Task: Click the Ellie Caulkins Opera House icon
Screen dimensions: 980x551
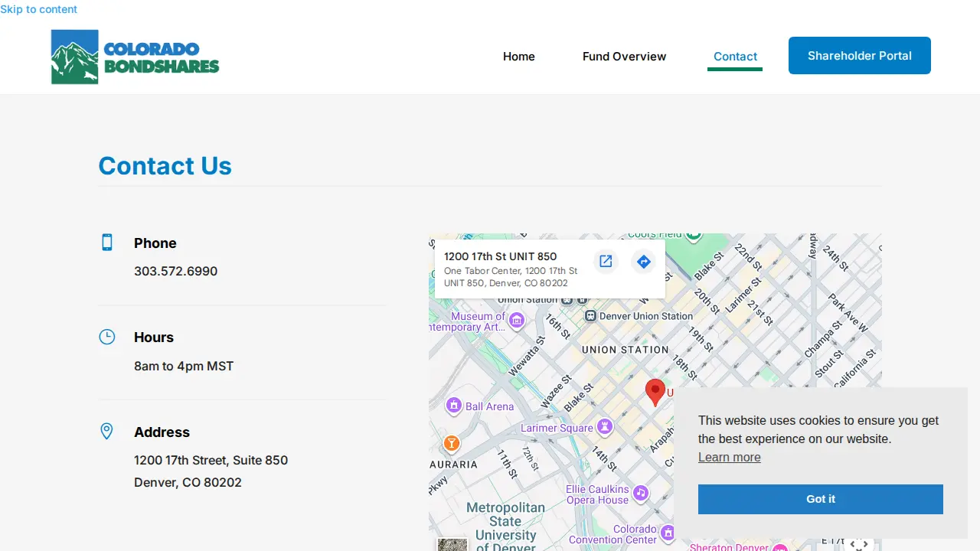Action: point(641,493)
